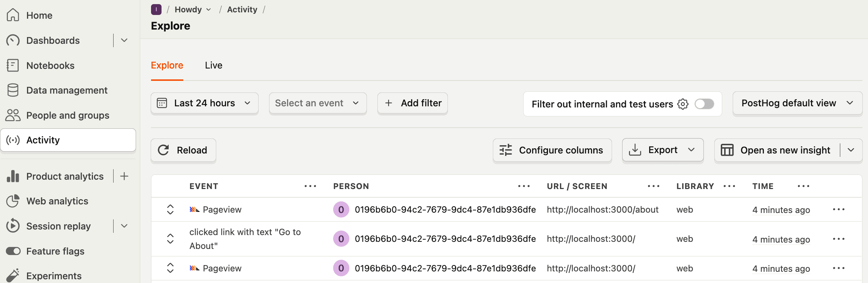
Task: Open People and groups icon
Action: point(13,115)
